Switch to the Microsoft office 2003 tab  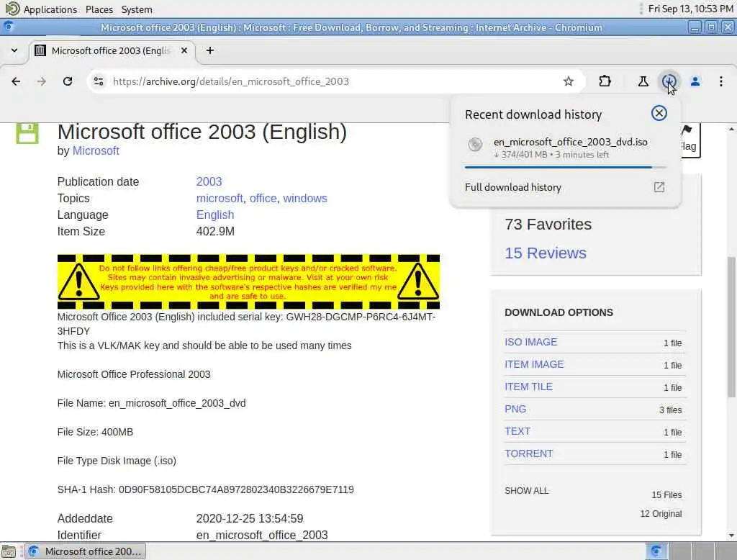[x=112, y=51]
